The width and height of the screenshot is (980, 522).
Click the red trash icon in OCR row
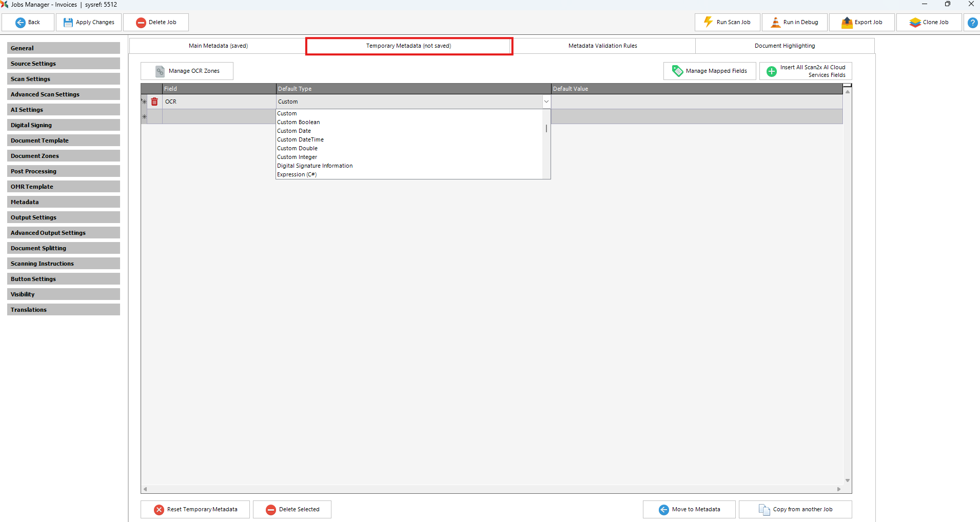[154, 102]
